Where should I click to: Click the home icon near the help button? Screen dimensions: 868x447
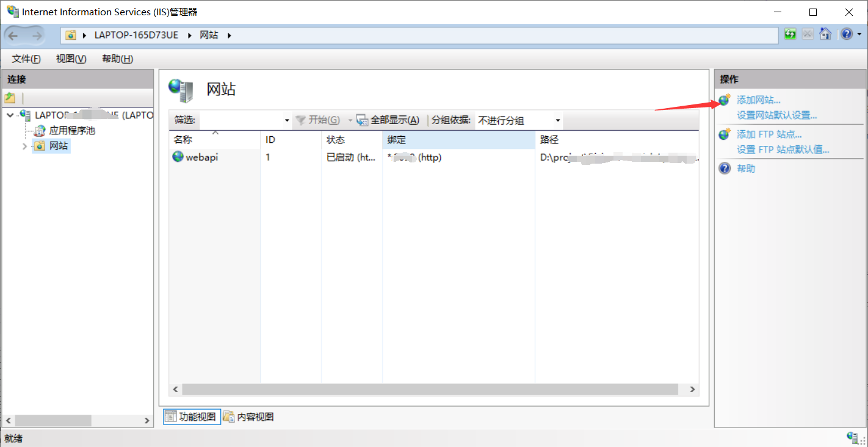[x=825, y=34]
